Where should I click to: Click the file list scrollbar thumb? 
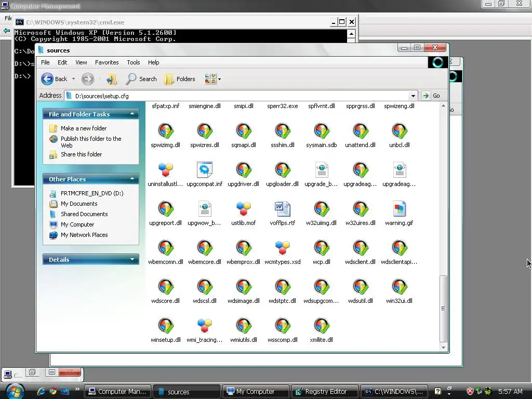click(x=443, y=309)
